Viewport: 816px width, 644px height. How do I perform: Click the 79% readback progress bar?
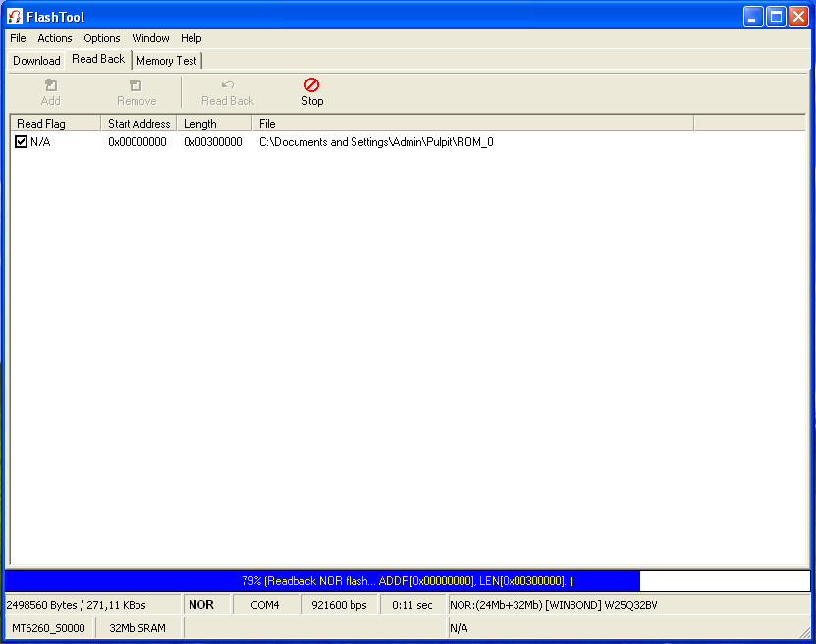(408, 581)
